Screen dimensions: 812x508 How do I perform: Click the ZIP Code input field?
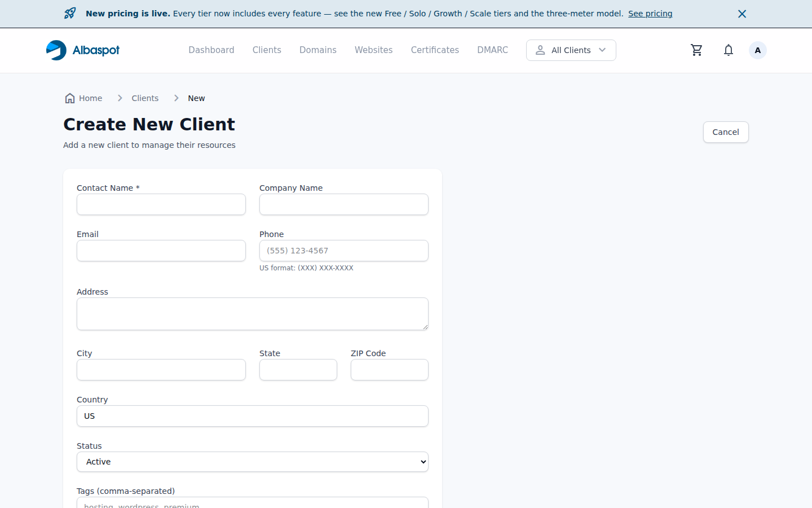click(390, 370)
